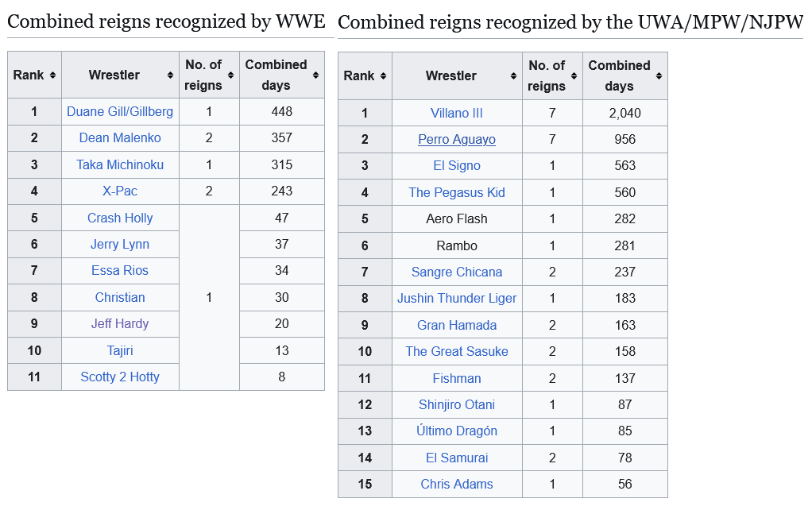Follow the underlined Perro Aguayo link
Screen dimensions: 812x510
pos(457,139)
